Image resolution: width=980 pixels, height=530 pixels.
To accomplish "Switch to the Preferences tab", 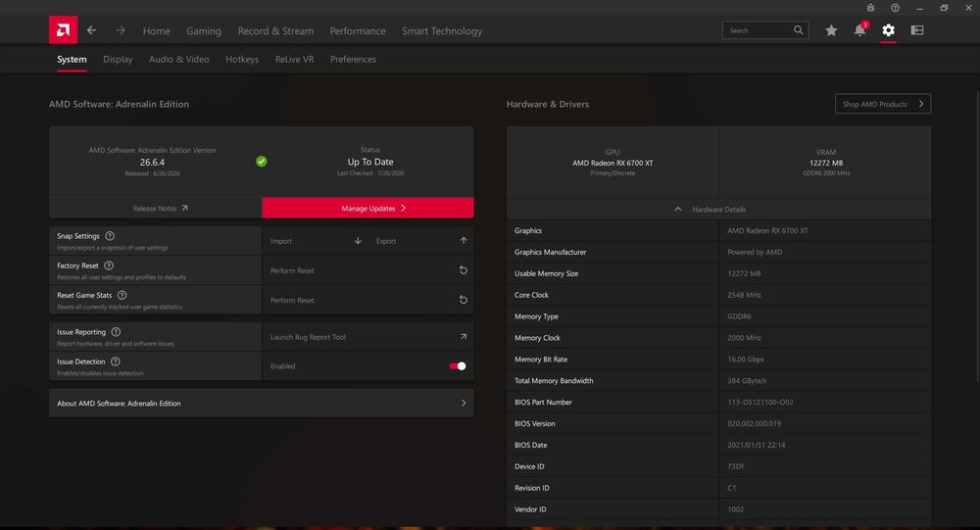I will click(353, 60).
